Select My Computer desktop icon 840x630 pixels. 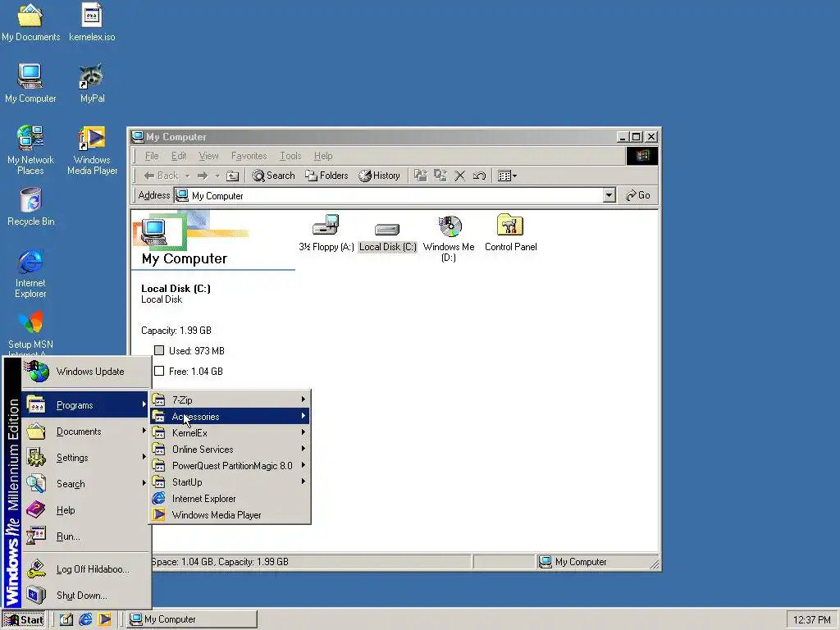pos(30,83)
